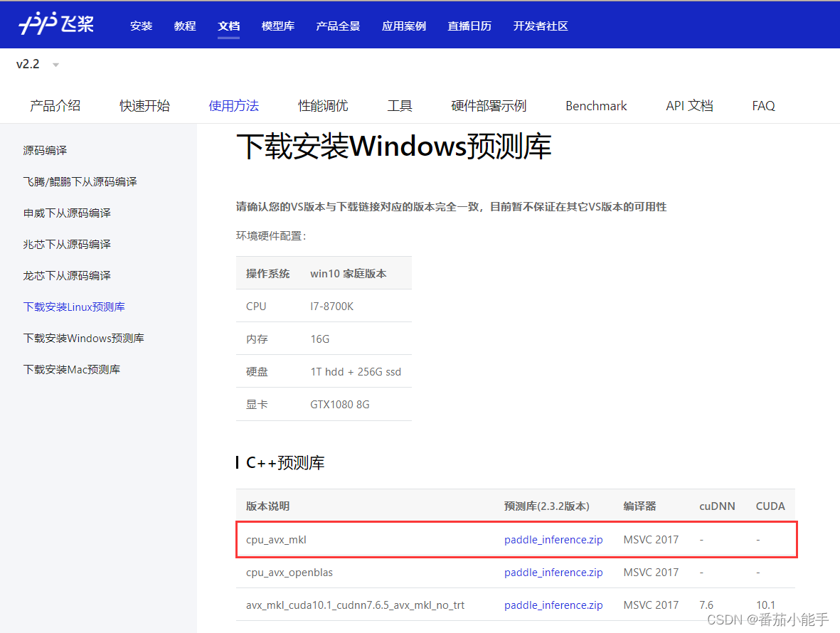Switch to FAQ tab
Screen dimensions: 840x633
click(x=763, y=105)
